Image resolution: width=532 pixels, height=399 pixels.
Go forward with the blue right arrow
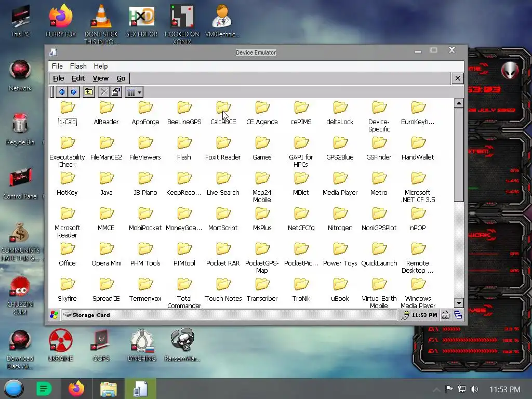(74, 92)
